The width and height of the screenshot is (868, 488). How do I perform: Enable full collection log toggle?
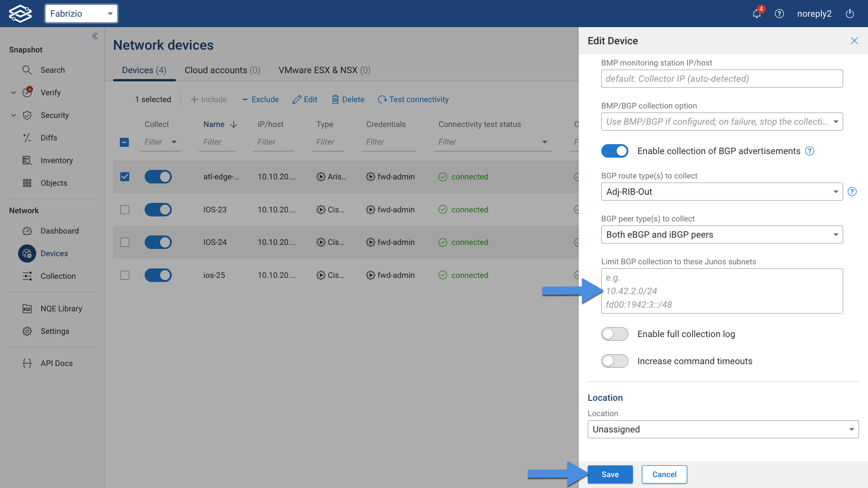[x=614, y=334]
